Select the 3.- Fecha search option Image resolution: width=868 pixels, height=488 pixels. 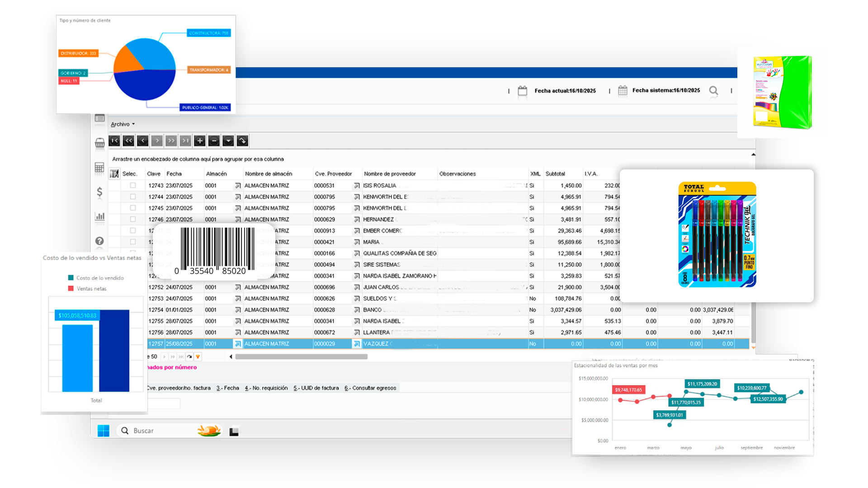click(x=228, y=388)
